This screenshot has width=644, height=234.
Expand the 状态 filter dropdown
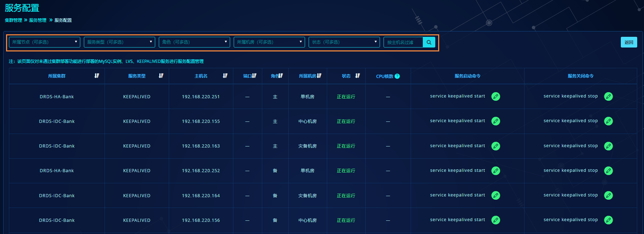344,42
